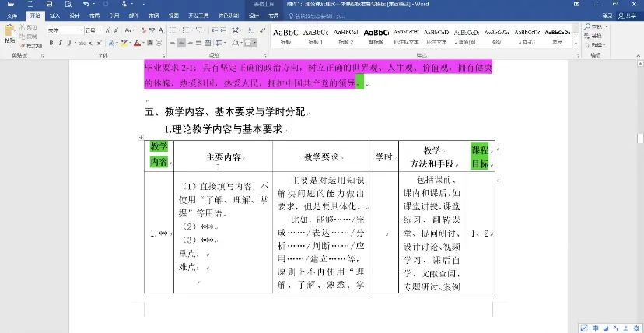Click the Distributed alignment icon
644x333 pixels.
pyautogui.click(x=208, y=43)
